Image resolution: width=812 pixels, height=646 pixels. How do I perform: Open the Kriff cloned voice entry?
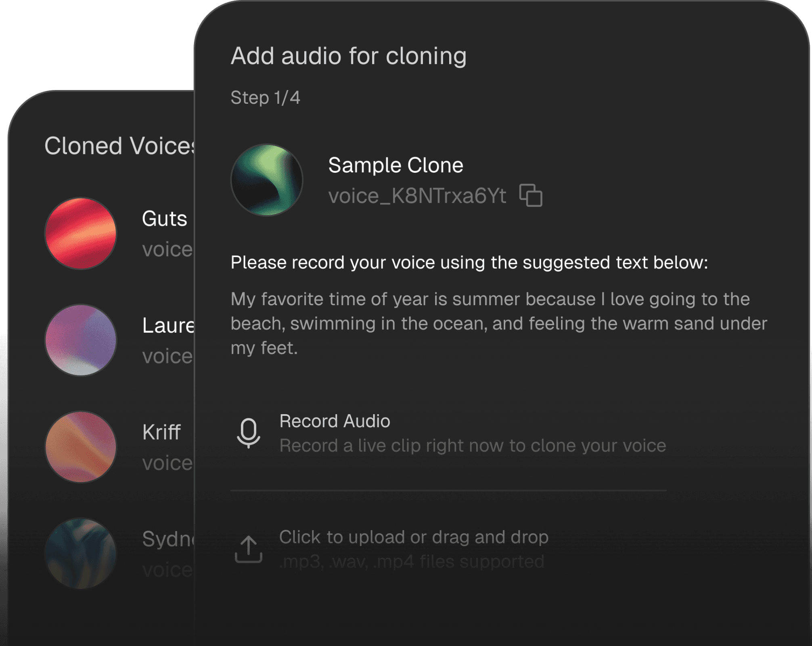(161, 432)
